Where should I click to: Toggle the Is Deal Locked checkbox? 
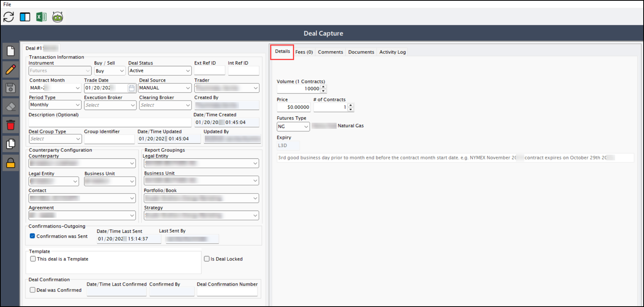pos(207,259)
